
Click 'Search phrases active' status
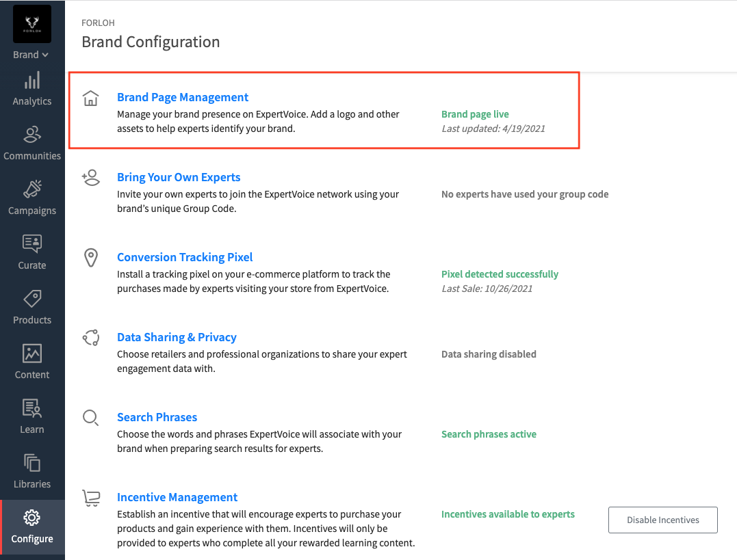pos(489,434)
